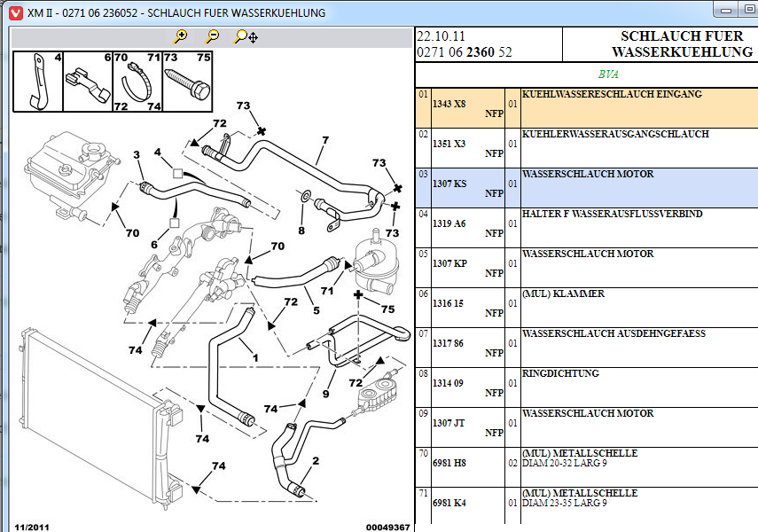This screenshot has height=532, width=758.
Task: Click part number 6981 H8
Action: point(449,463)
